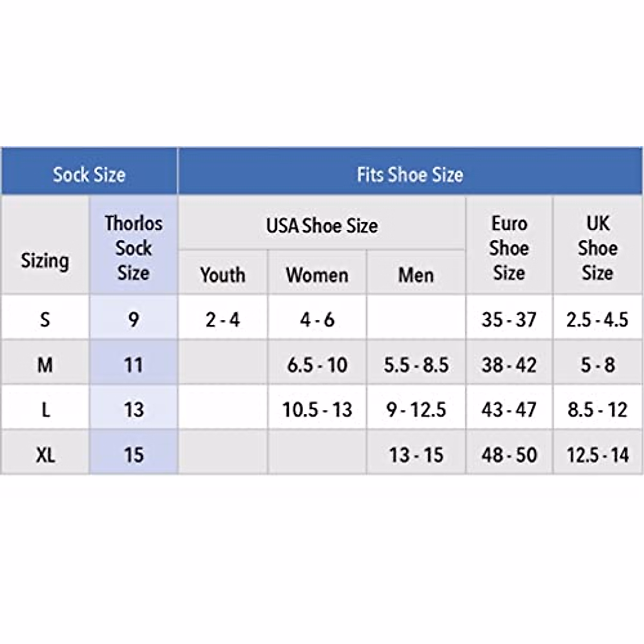Image resolution: width=644 pixels, height=644 pixels.
Task: Select the "XL" sizing row label
Action: 45,456
